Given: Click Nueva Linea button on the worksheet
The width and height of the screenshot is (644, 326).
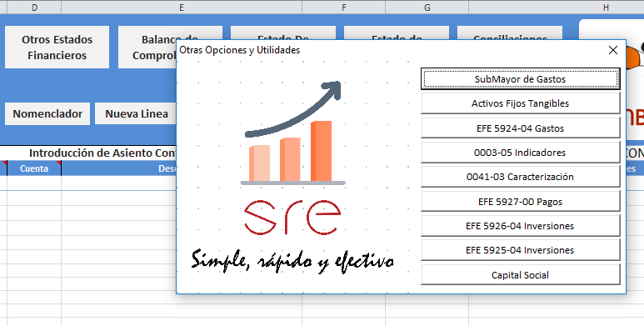Looking at the screenshot, I should 136,114.
